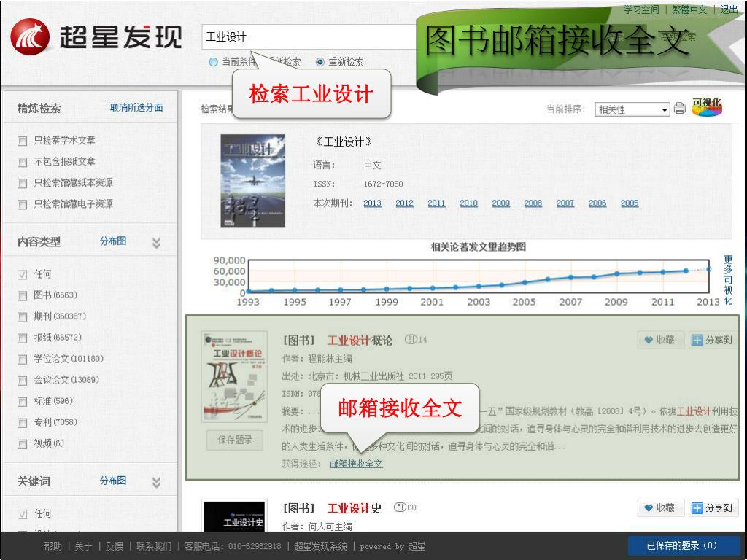Viewport: 747px width, 560px height.
Task: Open the printer icon near sort dropdown
Action: coord(680,109)
